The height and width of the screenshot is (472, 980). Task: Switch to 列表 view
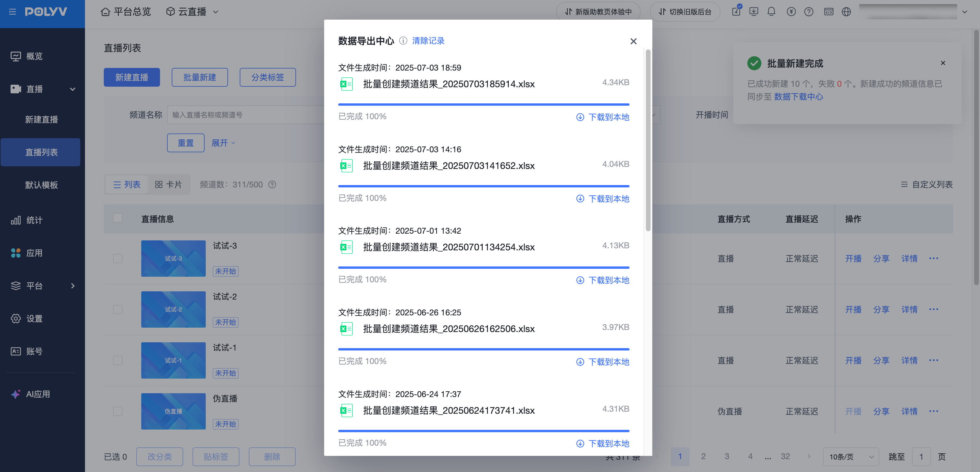127,185
